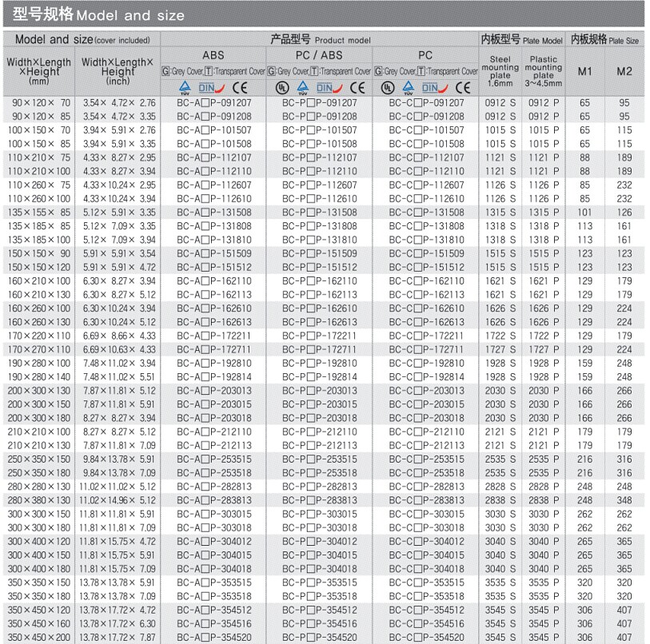The height and width of the screenshot is (644, 650).
Task: Click the inch size '6.69×10.63× 4.33'
Action: pos(119,349)
